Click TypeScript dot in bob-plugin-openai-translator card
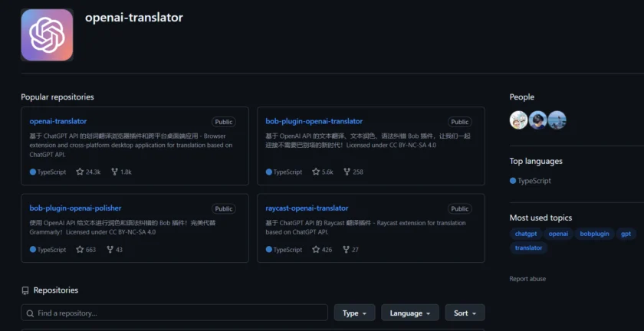 click(269, 172)
